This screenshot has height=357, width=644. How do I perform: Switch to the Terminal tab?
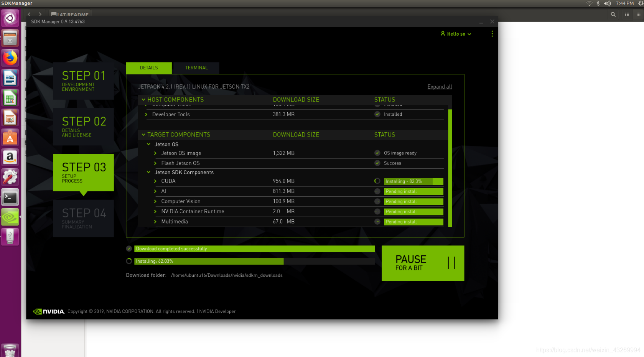196,68
